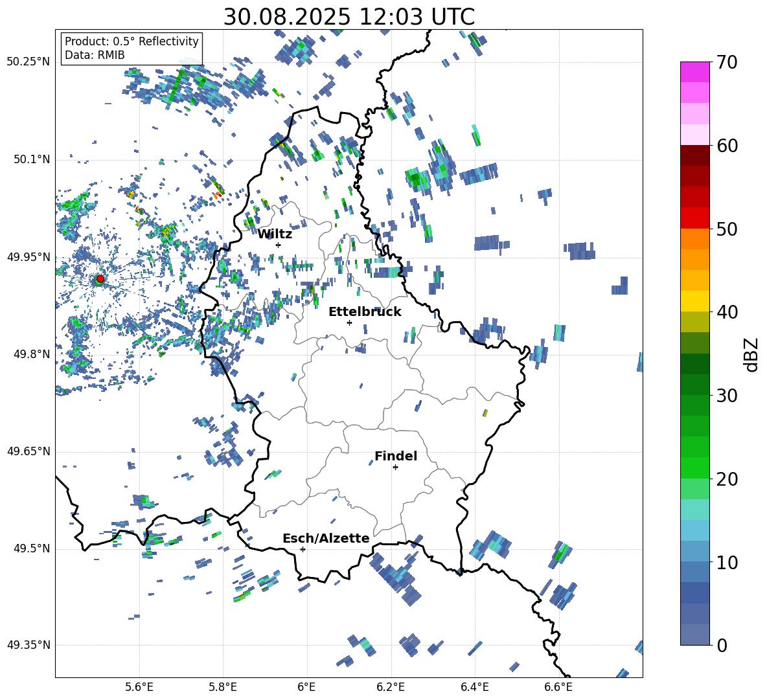767x700 pixels.
Task: Click the 5.6°E longitude label
Action: [x=139, y=687]
